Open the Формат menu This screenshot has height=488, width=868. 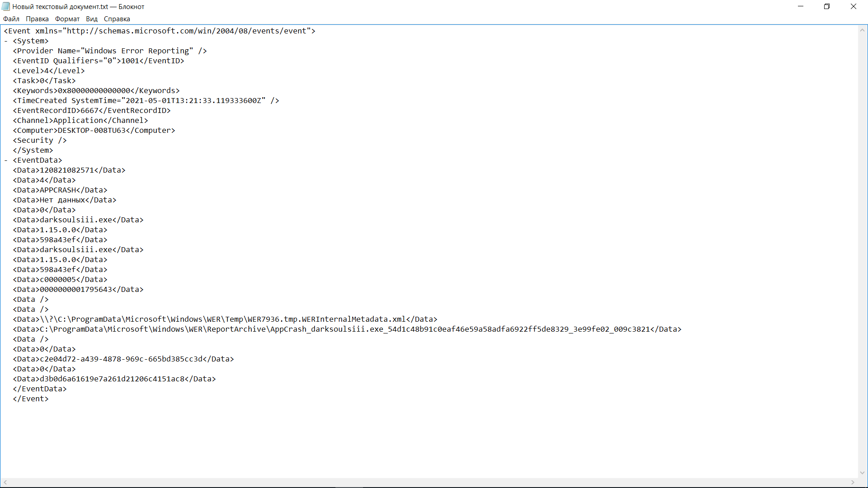click(x=67, y=19)
